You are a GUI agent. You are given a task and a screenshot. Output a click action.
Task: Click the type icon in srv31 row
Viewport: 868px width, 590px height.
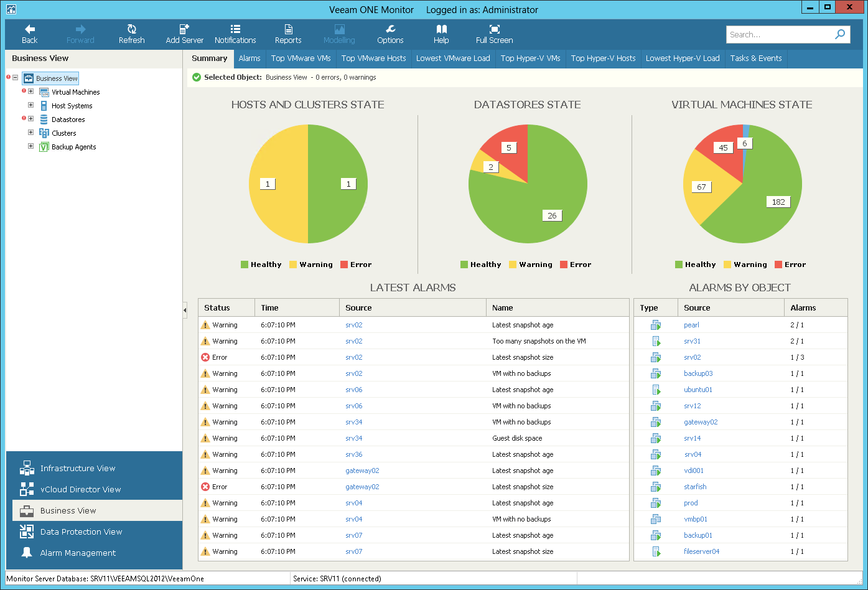[x=656, y=341]
